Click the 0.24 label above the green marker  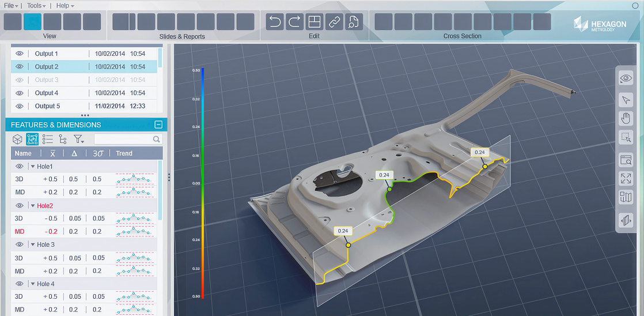(x=384, y=175)
